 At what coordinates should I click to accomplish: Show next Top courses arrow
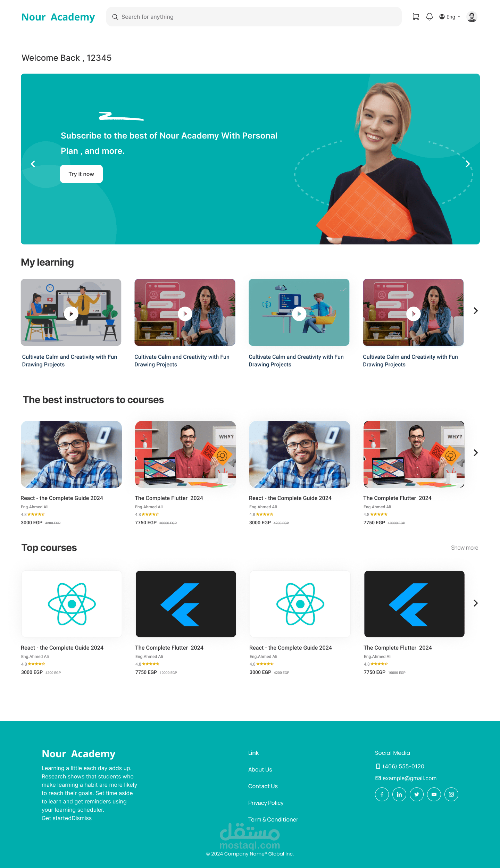click(x=476, y=603)
